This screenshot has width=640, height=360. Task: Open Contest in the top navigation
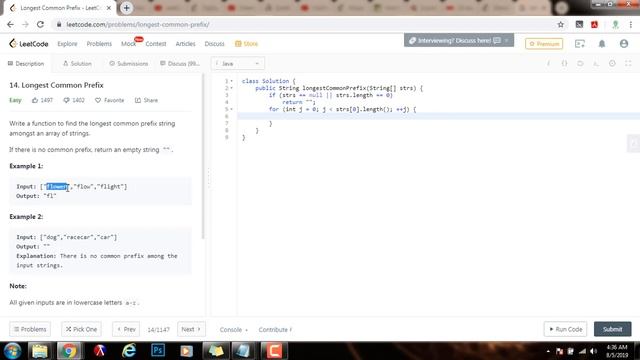[156, 44]
